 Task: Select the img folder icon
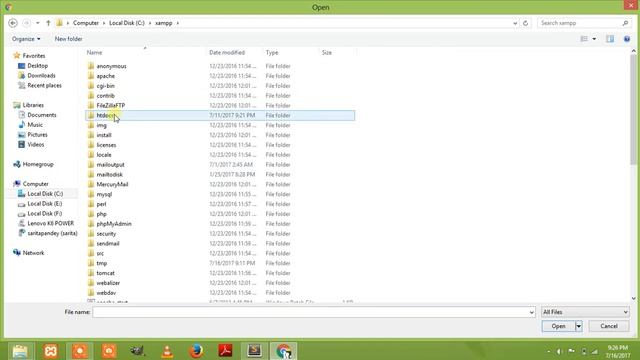[x=91, y=125]
